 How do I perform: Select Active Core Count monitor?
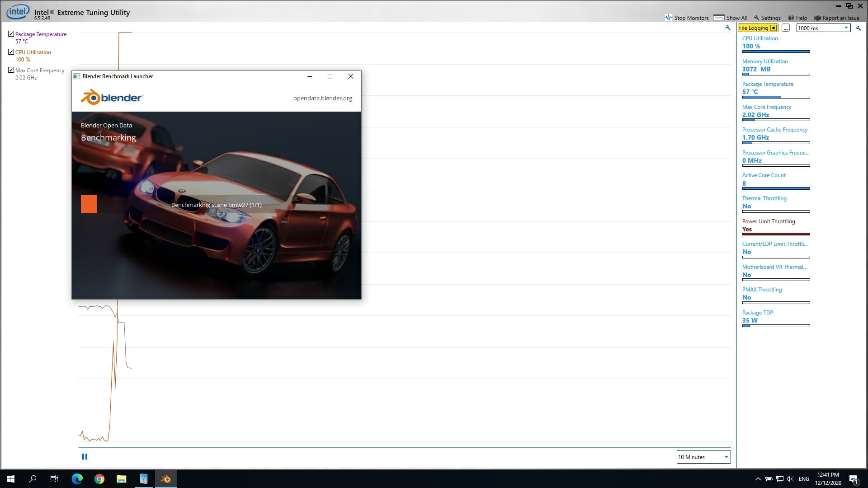776,182
